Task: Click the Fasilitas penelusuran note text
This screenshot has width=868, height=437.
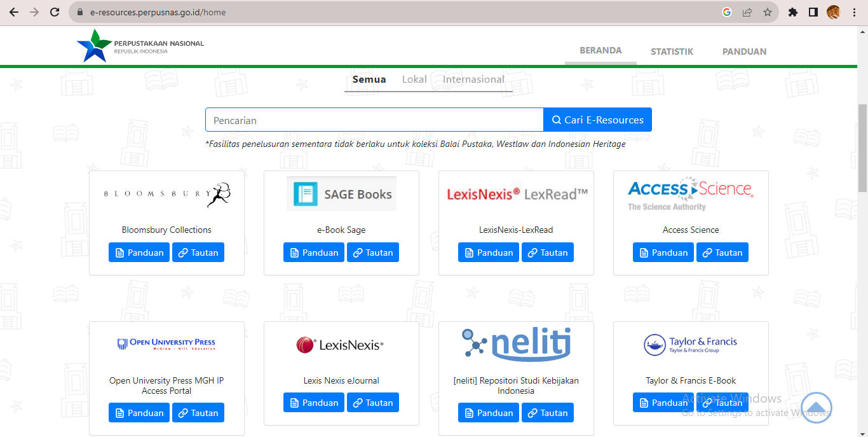Action: click(416, 144)
